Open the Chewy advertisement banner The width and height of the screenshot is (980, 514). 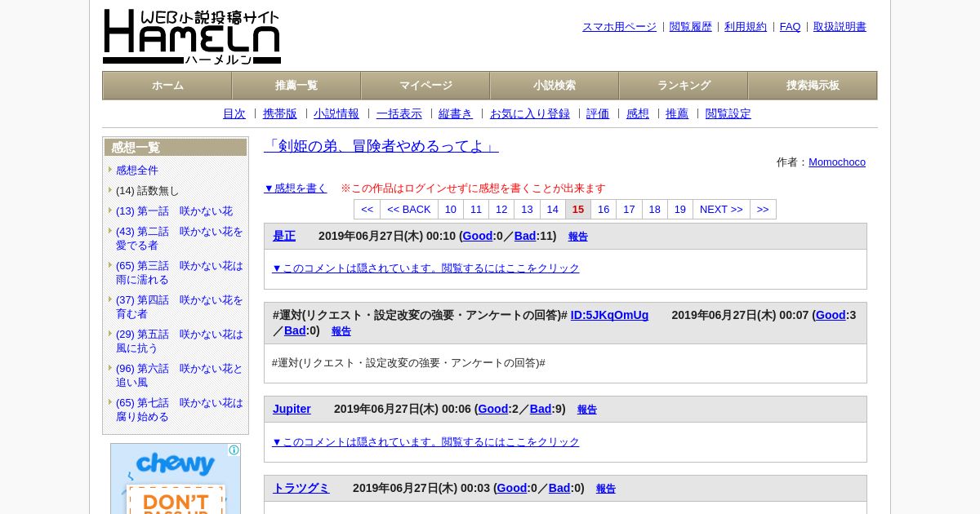pyautogui.click(x=176, y=479)
